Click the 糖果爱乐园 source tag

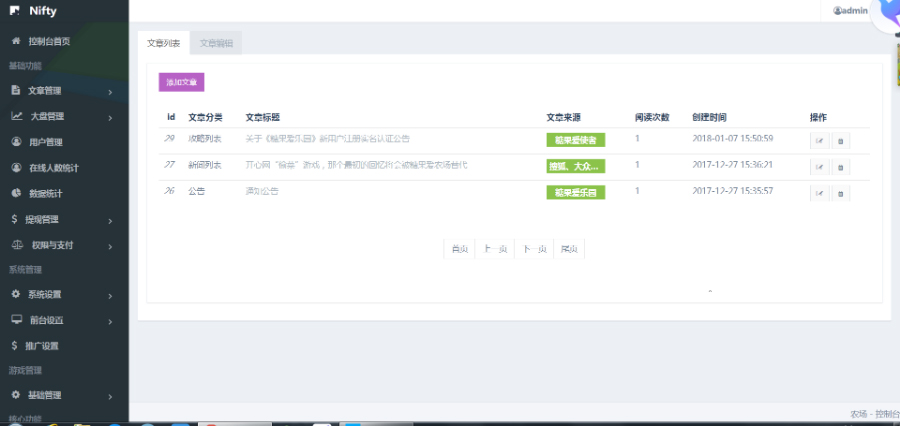pos(576,192)
